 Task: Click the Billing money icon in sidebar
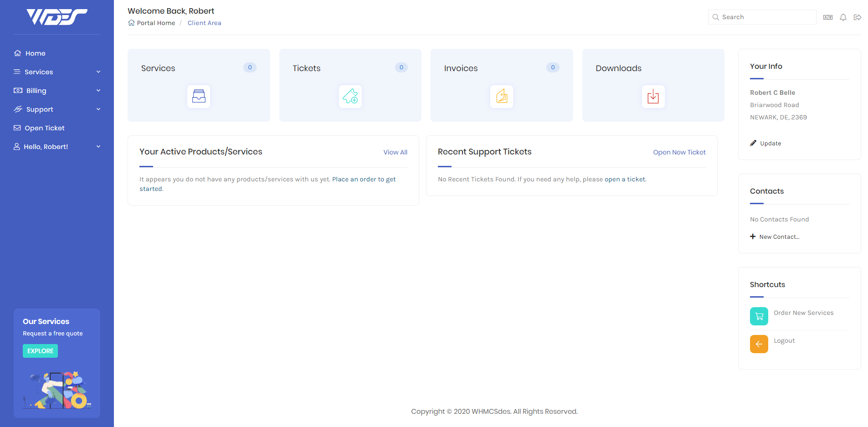pyautogui.click(x=18, y=91)
